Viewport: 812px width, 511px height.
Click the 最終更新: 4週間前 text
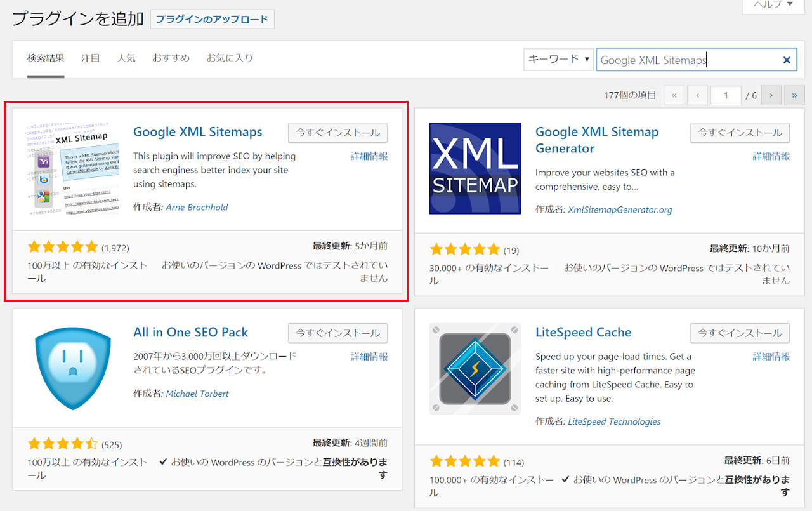pyautogui.click(x=350, y=443)
